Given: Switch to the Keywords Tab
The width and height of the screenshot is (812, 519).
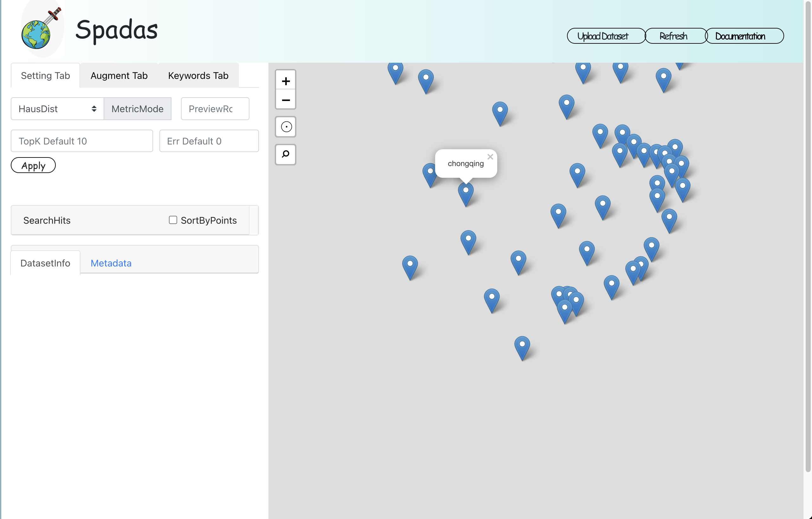Looking at the screenshot, I should point(198,75).
